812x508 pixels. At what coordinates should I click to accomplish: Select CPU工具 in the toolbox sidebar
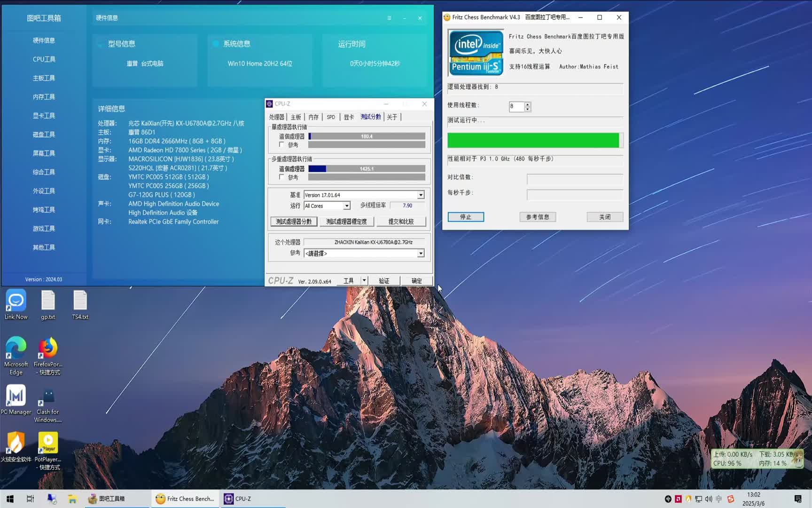[x=44, y=59]
